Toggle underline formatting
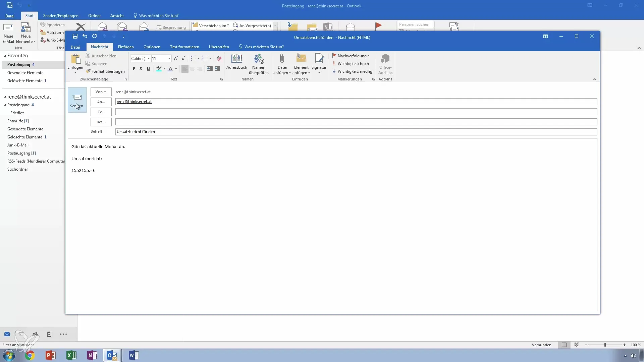Viewport: 644px width, 362px height. pos(148,69)
